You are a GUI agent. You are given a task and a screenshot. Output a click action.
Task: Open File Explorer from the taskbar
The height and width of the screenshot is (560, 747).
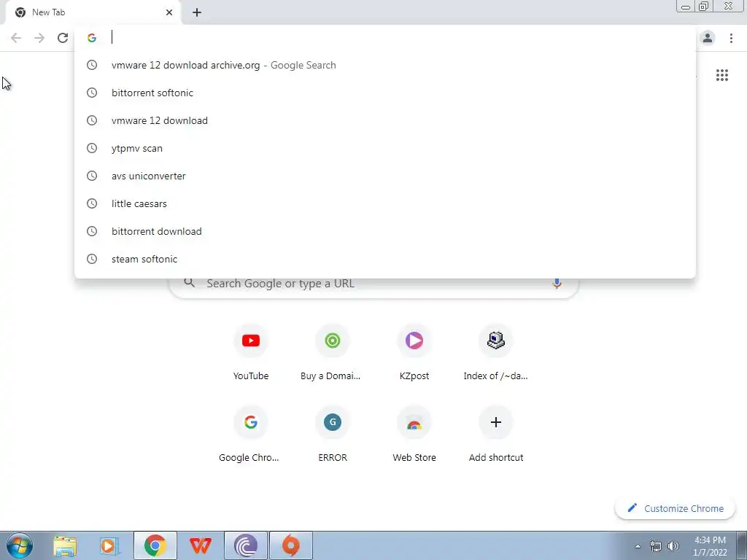pos(65,545)
